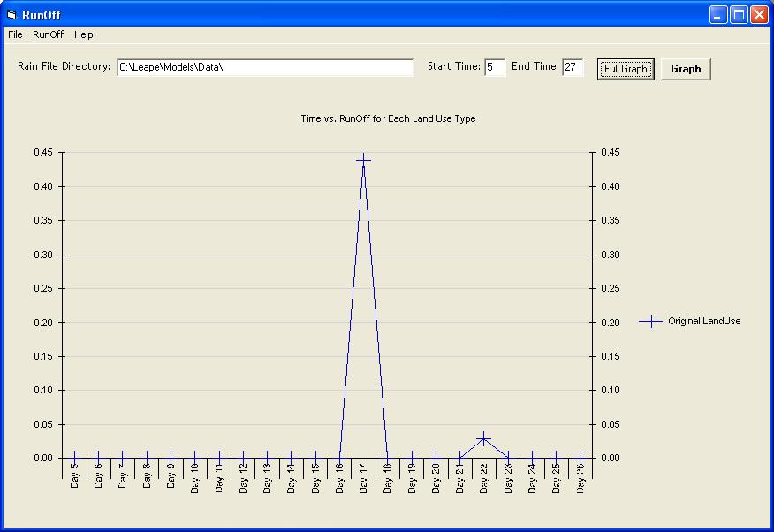This screenshot has width=774, height=532.
Task: Click the Day 8 axis label
Action: point(147,475)
